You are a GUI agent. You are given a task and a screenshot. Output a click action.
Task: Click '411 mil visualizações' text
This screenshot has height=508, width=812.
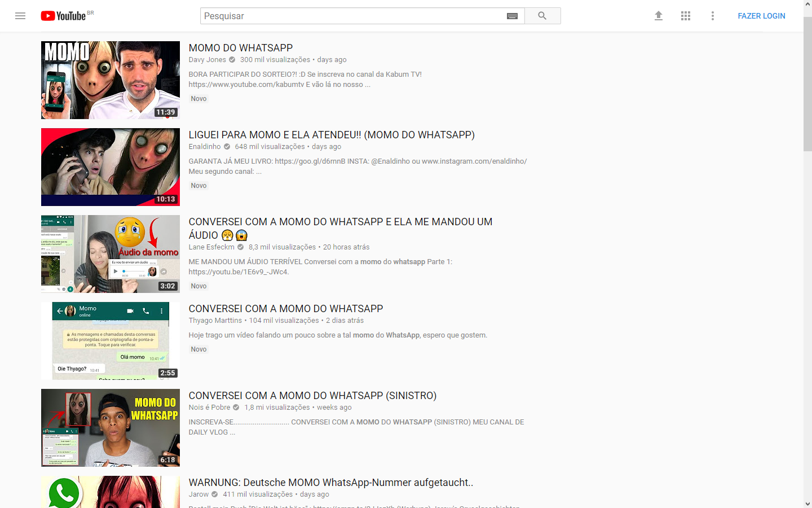[258, 494]
